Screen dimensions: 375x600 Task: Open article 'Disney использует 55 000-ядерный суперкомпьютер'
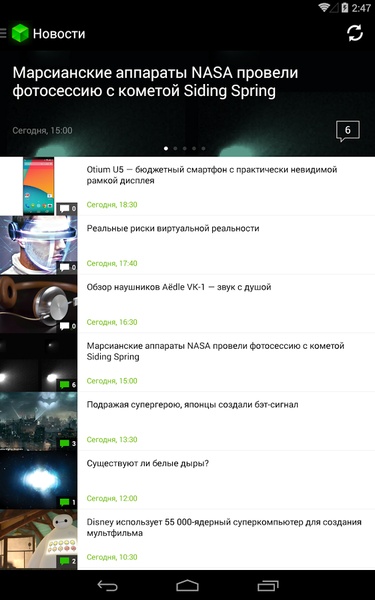coord(224,528)
